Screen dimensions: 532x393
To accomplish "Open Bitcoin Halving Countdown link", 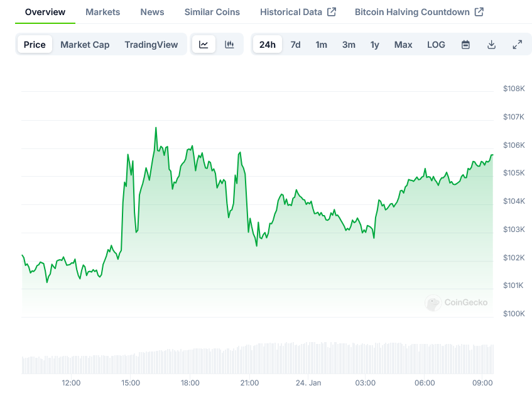I will [419, 12].
